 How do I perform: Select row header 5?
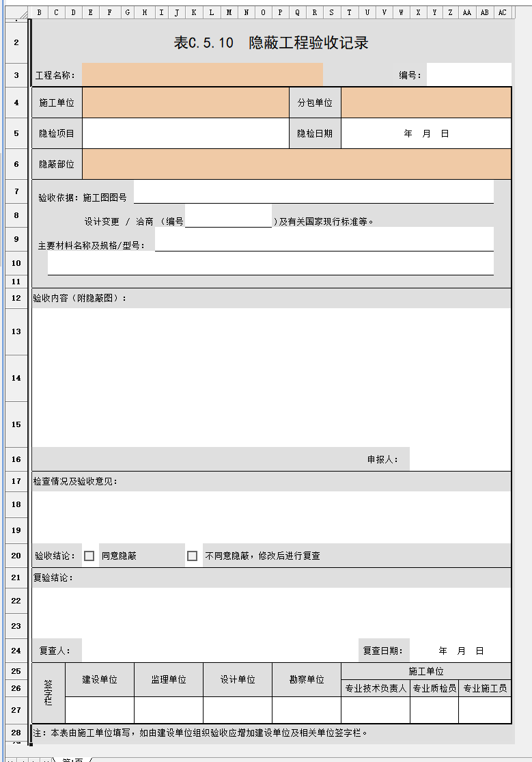pos(16,133)
